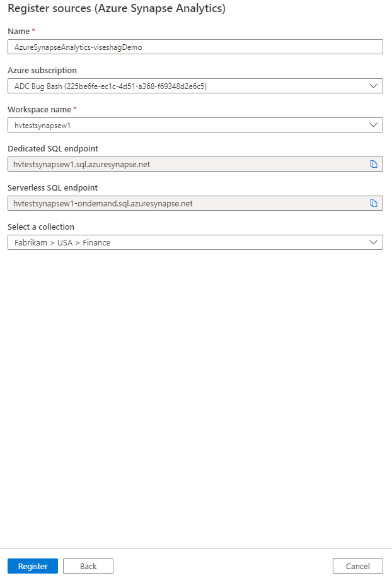Image resolution: width=392 pixels, height=578 pixels.
Task: Cancel the source registration
Action: [357, 566]
